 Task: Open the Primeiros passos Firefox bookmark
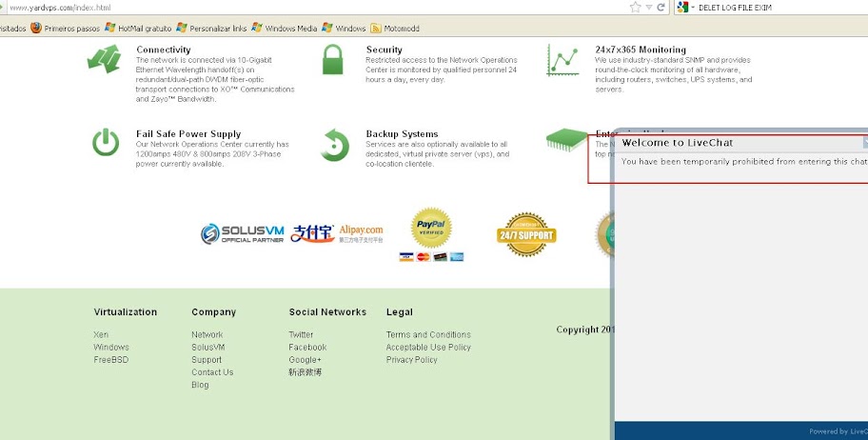point(66,28)
